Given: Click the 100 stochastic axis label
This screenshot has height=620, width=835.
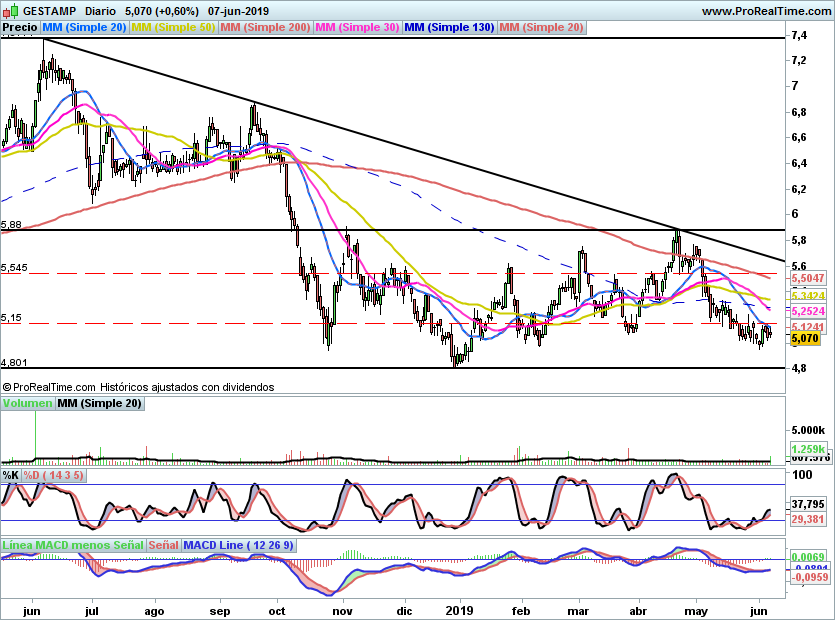Looking at the screenshot, I should [802, 475].
